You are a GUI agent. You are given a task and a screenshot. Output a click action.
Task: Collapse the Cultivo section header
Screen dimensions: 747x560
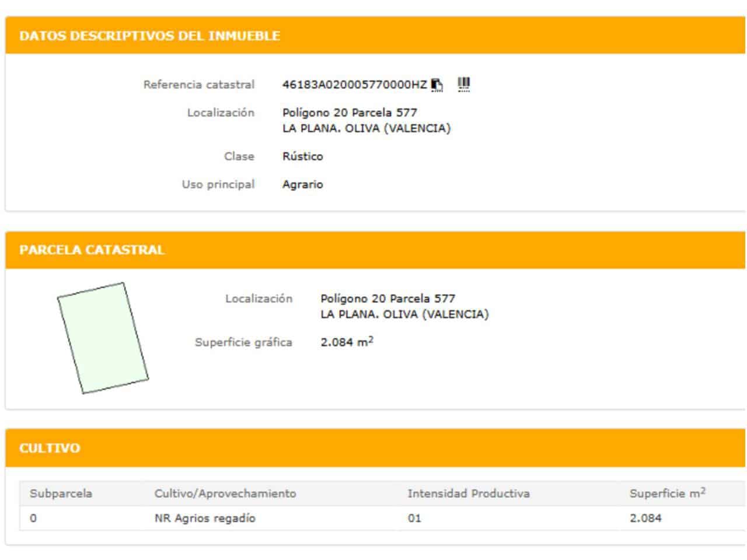point(50,448)
